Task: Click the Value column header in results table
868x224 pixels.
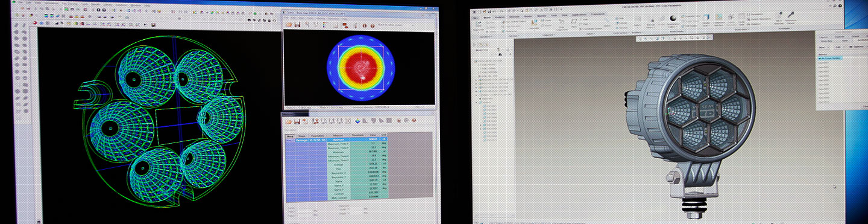Action: pyautogui.click(x=373, y=135)
